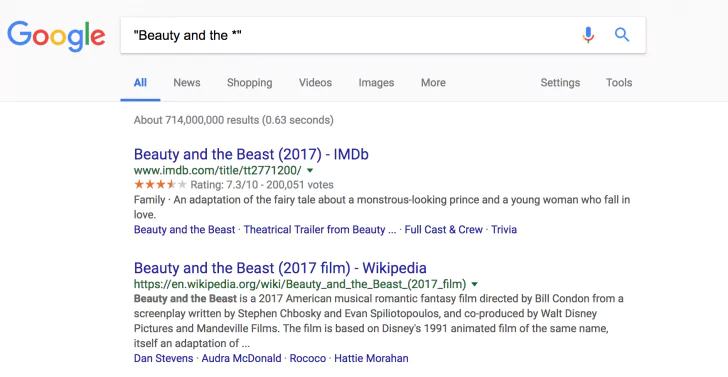
Task: Open Beauty and the Beast (2017) IMDb result
Action: click(251, 154)
